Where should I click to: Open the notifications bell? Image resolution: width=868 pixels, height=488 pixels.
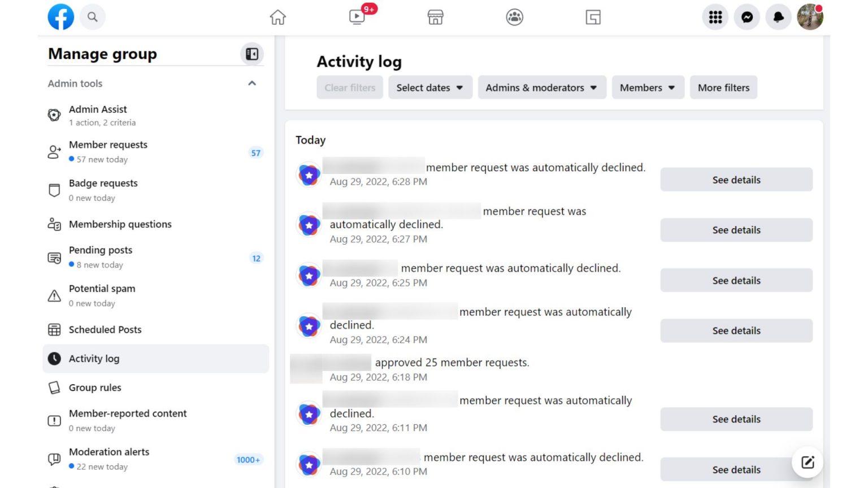[x=778, y=17]
